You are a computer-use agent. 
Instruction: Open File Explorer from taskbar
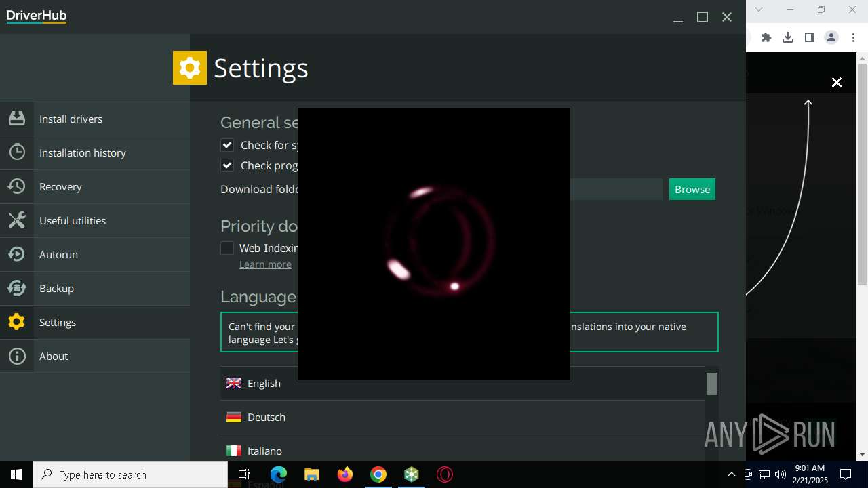tap(311, 474)
